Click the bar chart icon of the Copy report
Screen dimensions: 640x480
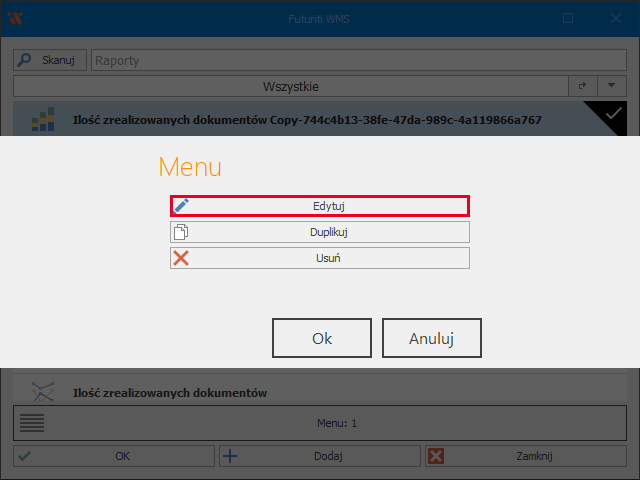tap(43, 120)
